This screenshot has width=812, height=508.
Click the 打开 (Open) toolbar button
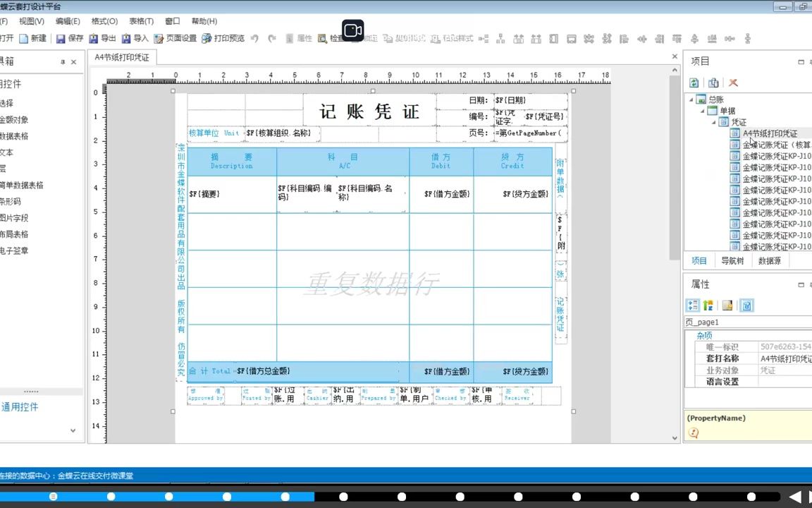8,38
